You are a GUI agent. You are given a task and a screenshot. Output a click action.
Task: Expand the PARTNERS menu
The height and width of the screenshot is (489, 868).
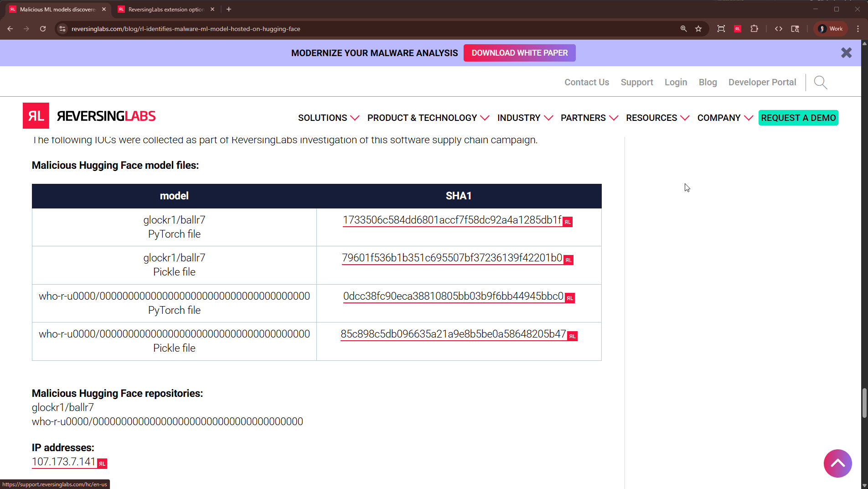click(x=589, y=118)
